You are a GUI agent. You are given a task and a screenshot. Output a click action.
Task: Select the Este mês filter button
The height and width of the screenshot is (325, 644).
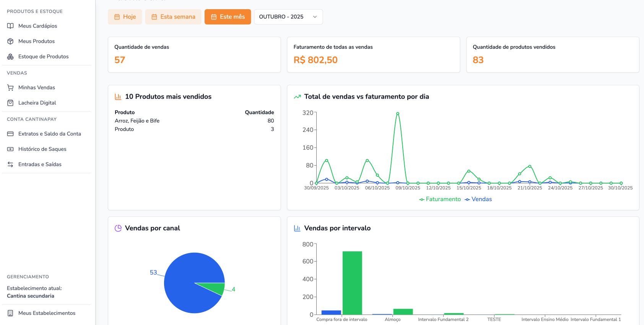[228, 17]
